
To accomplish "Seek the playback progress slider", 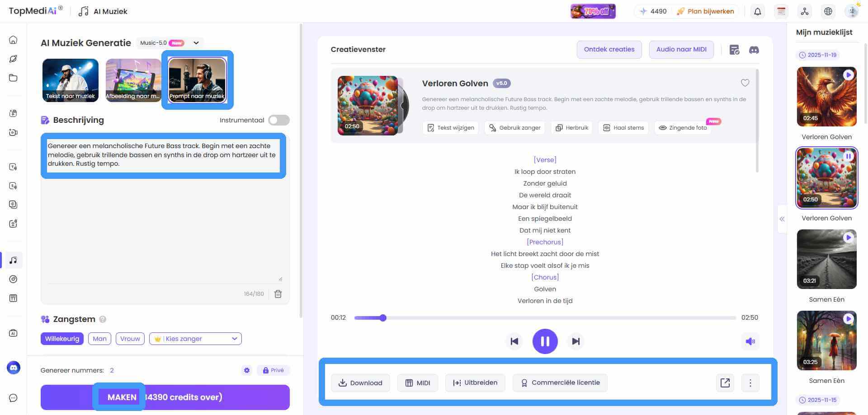I will pyautogui.click(x=383, y=318).
